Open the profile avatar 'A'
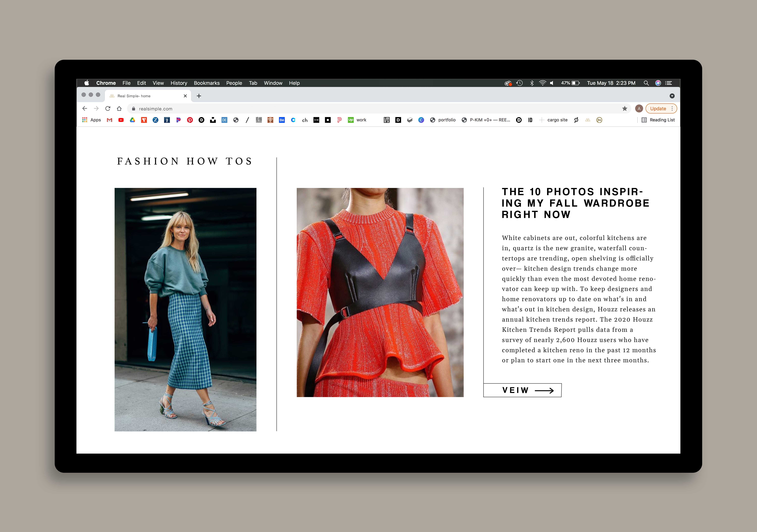The height and width of the screenshot is (532, 757). 639,108
